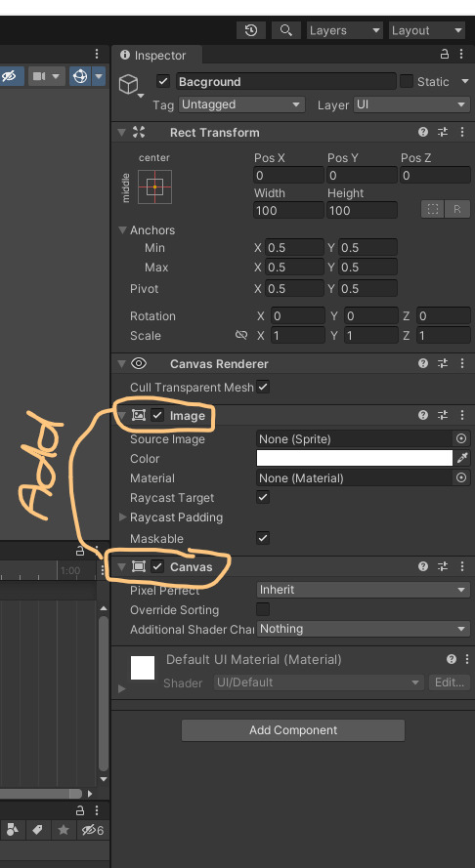Disable the Image component checkbox
The width and height of the screenshot is (475, 868).
[158, 415]
